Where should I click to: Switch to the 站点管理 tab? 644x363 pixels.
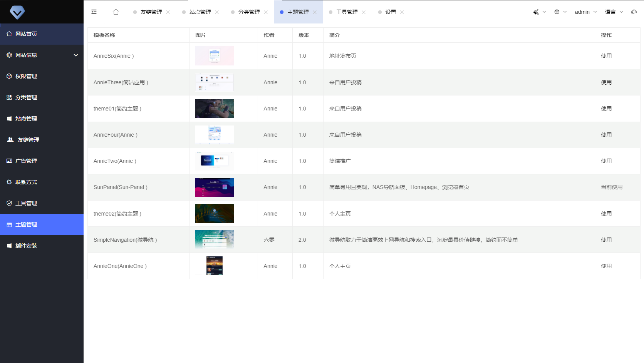pyautogui.click(x=200, y=12)
